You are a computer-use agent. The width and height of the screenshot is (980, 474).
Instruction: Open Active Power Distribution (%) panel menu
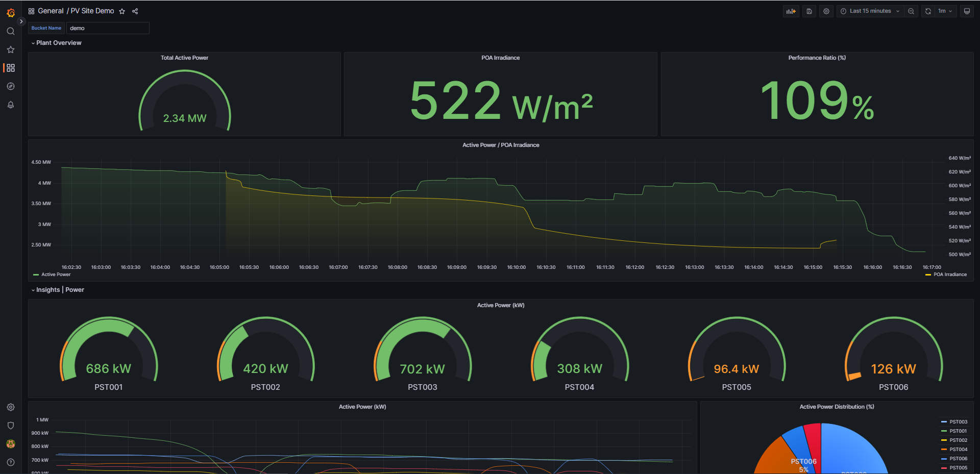click(837, 407)
